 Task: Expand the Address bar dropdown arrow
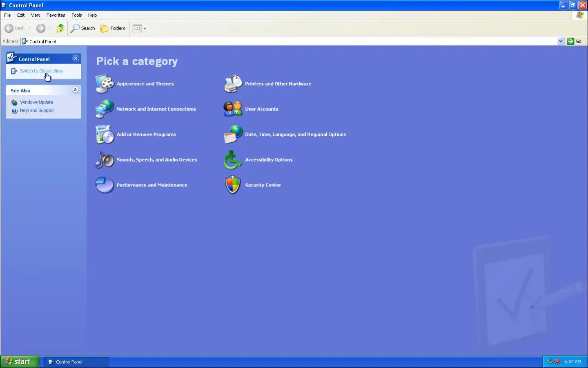pos(561,41)
